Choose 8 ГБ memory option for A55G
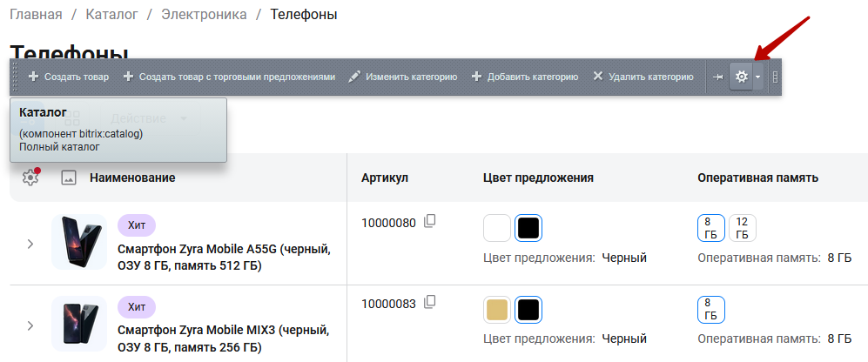This screenshot has width=868, height=362. 710,228
